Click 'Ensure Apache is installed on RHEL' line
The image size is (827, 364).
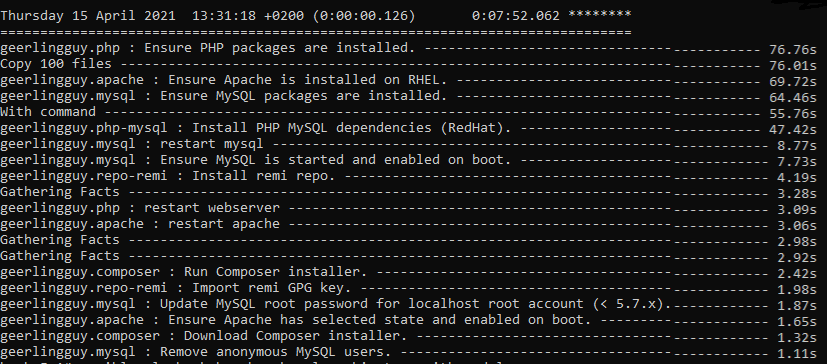pyautogui.click(x=409, y=80)
